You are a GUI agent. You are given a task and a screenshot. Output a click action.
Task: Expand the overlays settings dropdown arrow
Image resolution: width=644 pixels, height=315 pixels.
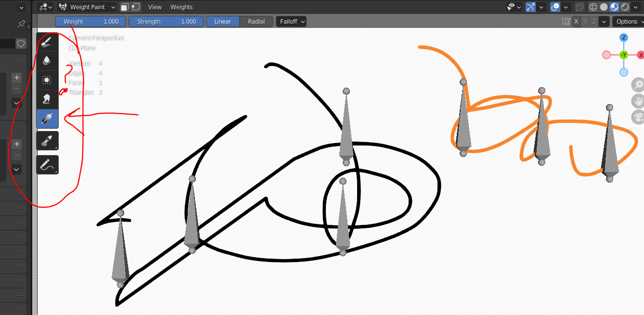click(566, 7)
